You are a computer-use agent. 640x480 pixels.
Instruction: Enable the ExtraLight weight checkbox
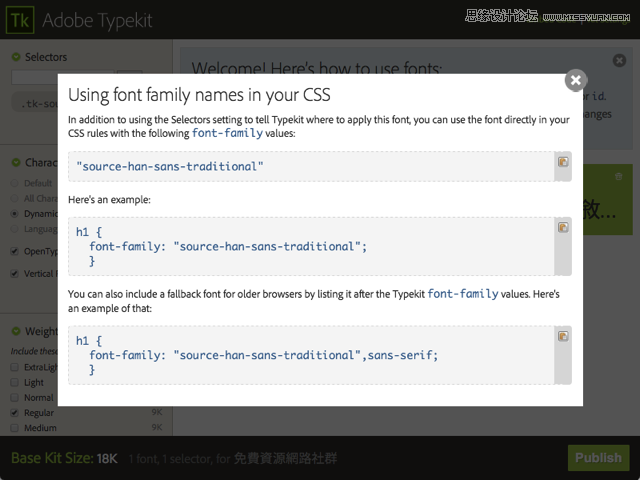point(15,367)
